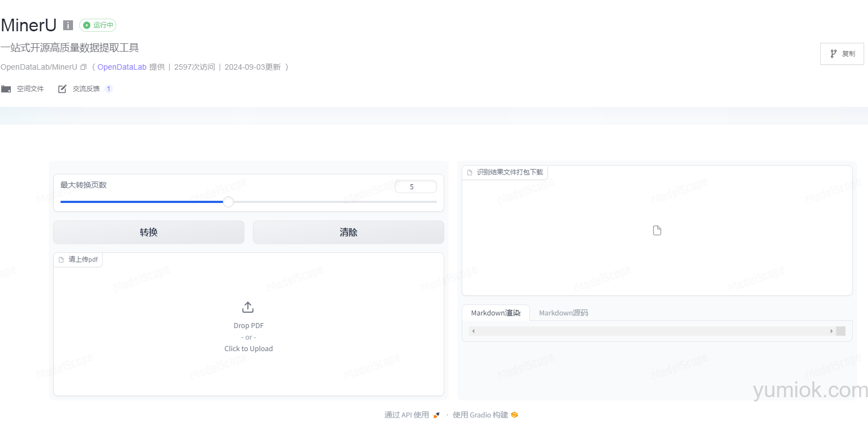This screenshot has width=868, height=429.
Task: Click the upload arrow icon in the PDF dropzone
Action: point(248,307)
